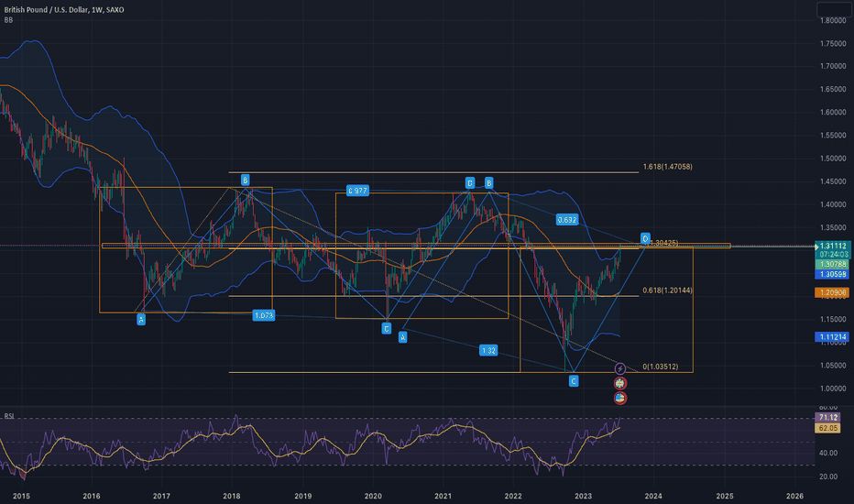This screenshot has height=504, width=854.
Task: Open the purple lightning event marker
Action: [x=619, y=369]
